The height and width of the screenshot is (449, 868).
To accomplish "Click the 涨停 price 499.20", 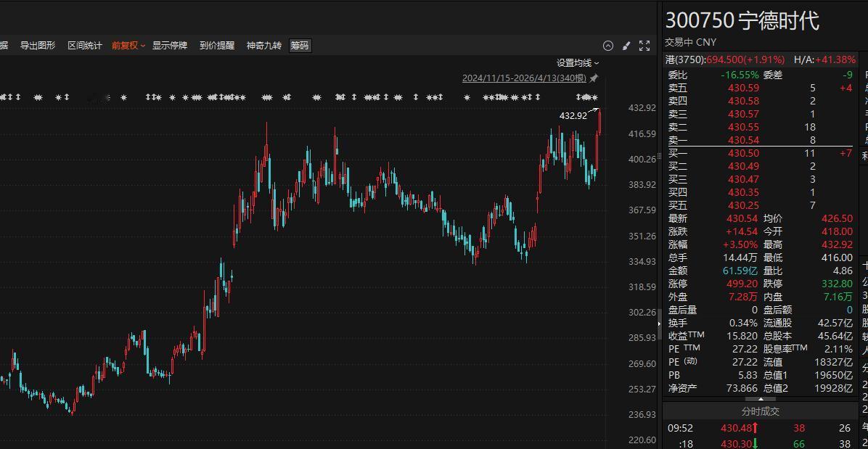I will tap(742, 284).
